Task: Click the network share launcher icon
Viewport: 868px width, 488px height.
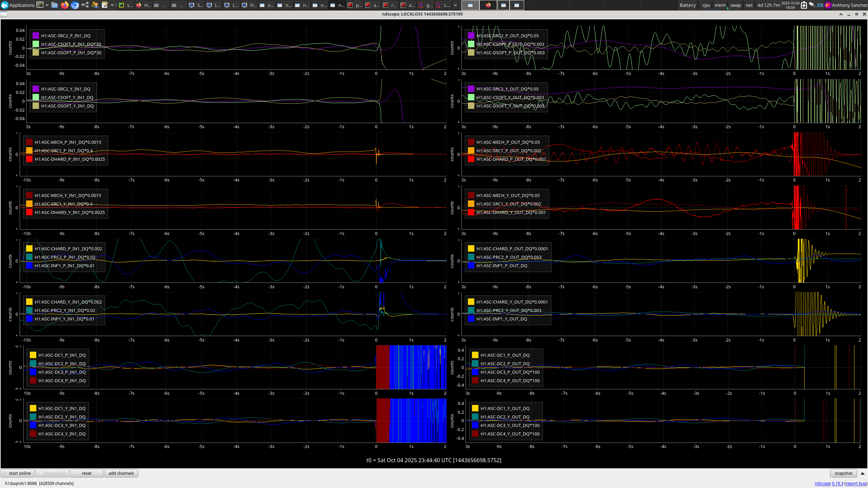Action: [x=85, y=5]
